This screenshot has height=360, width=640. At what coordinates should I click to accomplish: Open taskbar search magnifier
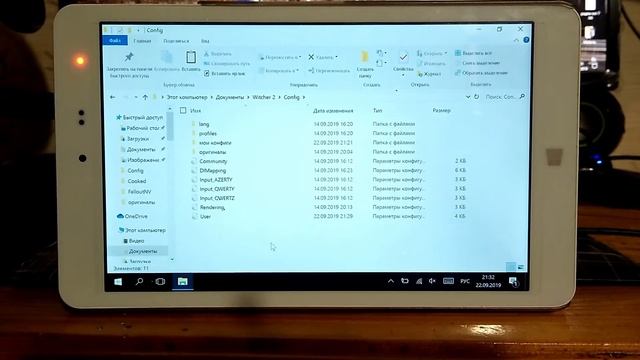[x=139, y=281]
